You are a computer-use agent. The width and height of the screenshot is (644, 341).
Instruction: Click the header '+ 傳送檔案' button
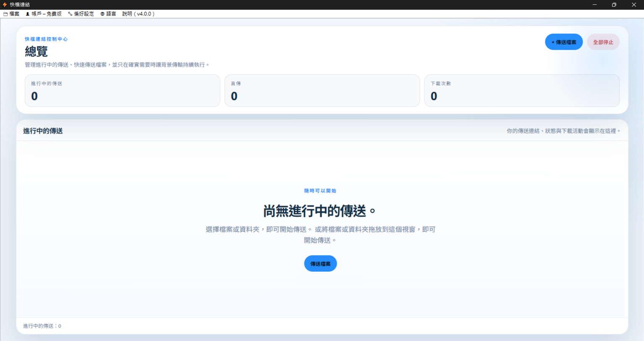point(564,42)
